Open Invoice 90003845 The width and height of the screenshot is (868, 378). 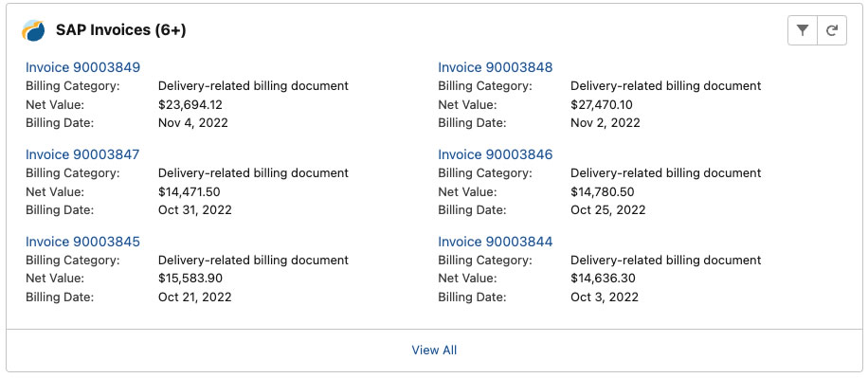83,242
